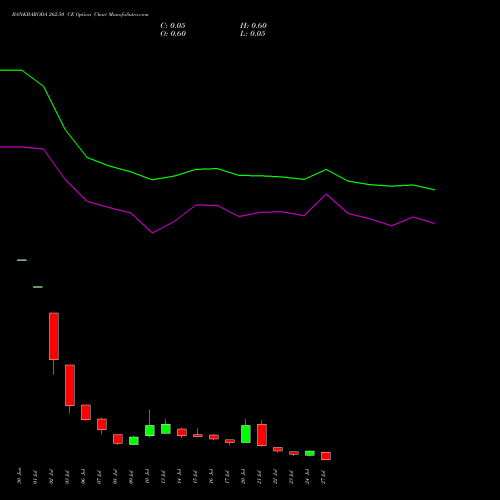The image size is (500, 500).
Task: Click the chart title text BANKBARODA CE Options
Action: tap(80, 14)
